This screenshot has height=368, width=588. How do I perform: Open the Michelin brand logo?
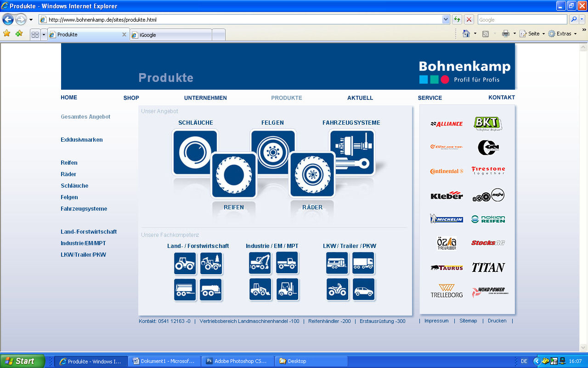point(446,218)
